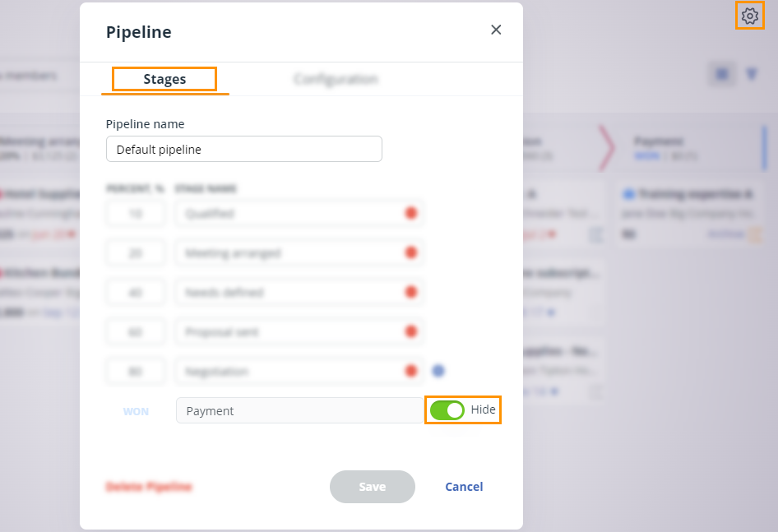Close the Pipeline dialog
The image size is (778, 532).
pyautogui.click(x=496, y=29)
